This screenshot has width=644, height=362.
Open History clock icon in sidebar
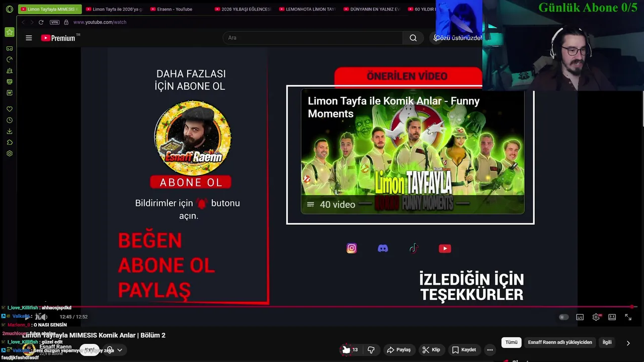(x=9, y=120)
